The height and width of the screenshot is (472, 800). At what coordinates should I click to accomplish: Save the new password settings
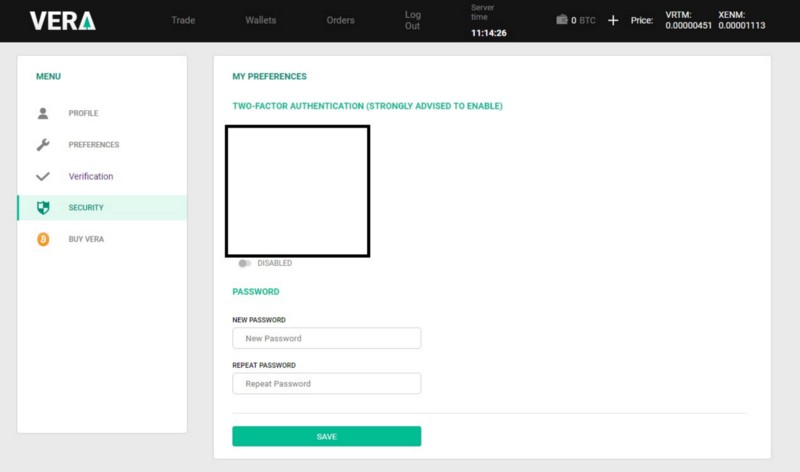(x=327, y=436)
